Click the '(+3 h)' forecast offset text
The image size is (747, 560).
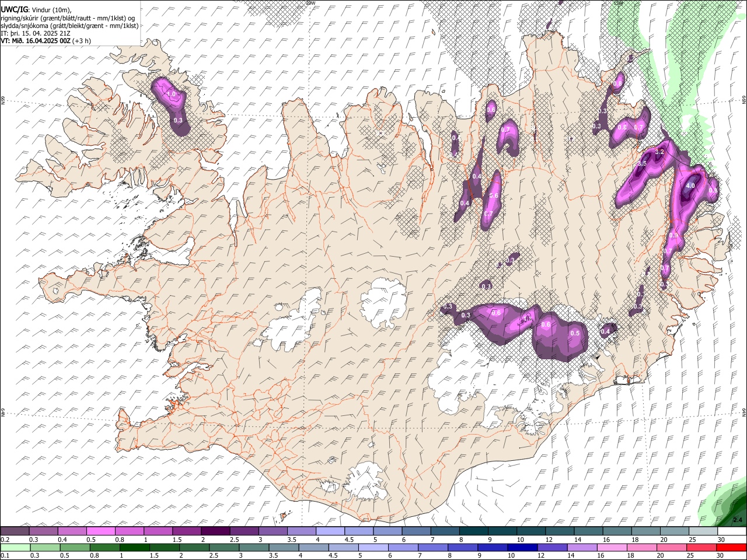pos(82,41)
